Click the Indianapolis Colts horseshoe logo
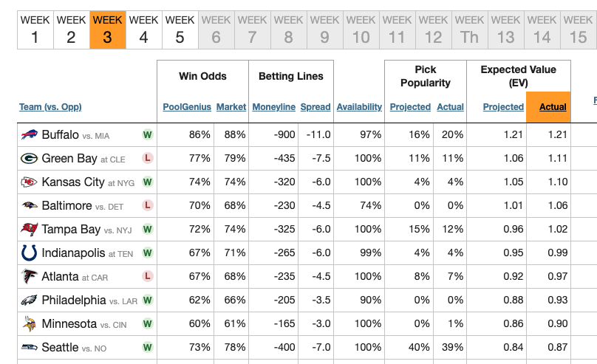Screen dimensions: 597x364 point(30,253)
